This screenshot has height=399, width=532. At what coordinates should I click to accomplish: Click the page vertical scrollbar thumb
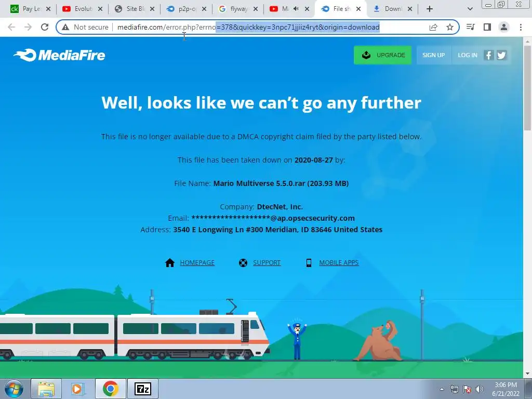pos(528,88)
